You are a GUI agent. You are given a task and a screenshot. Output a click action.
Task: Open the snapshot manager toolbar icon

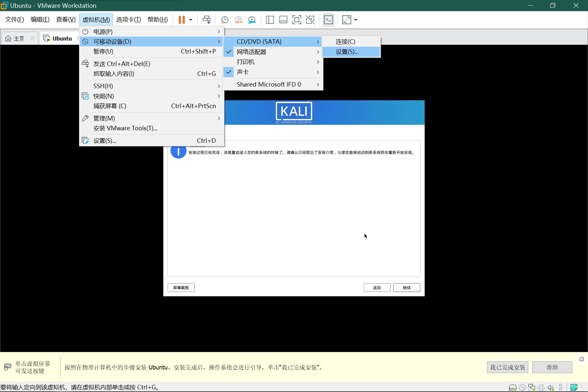tap(252, 20)
